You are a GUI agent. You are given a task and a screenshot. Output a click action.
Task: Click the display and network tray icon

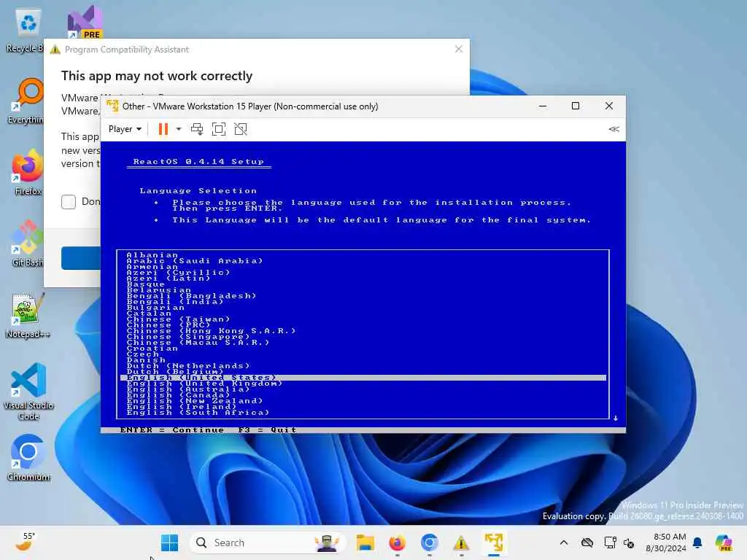pyautogui.click(x=610, y=542)
